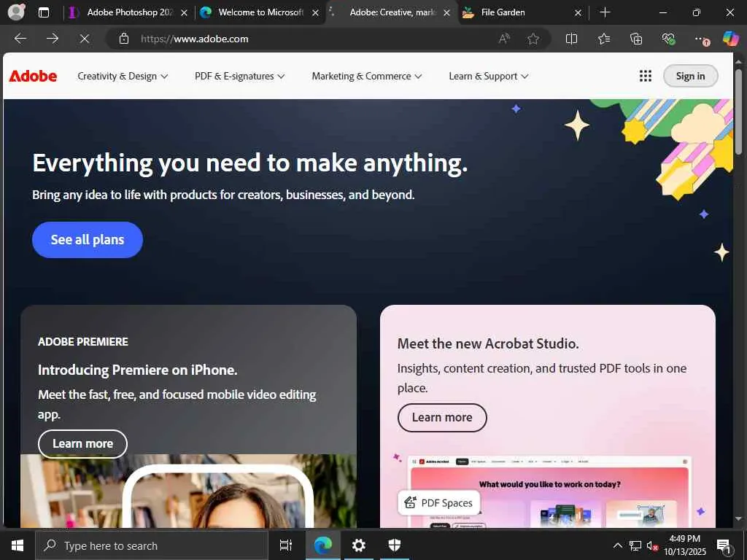
Task: Expand PDF & E-signatures menu
Action: coord(239,76)
